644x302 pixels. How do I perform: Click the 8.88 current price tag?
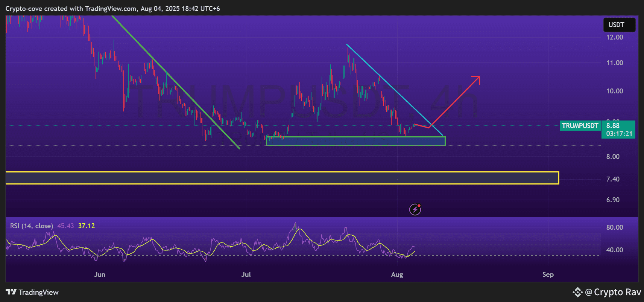coord(613,126)
